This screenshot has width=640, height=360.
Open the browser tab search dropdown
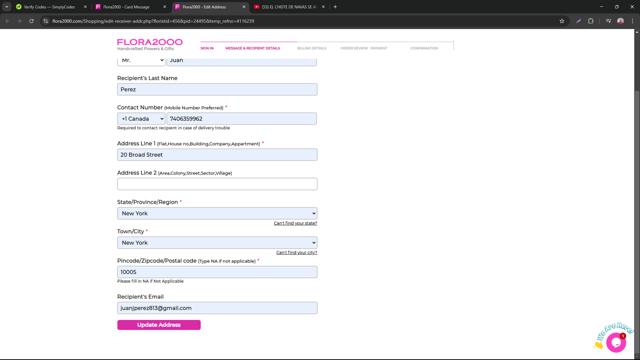(x=7, y=7)
